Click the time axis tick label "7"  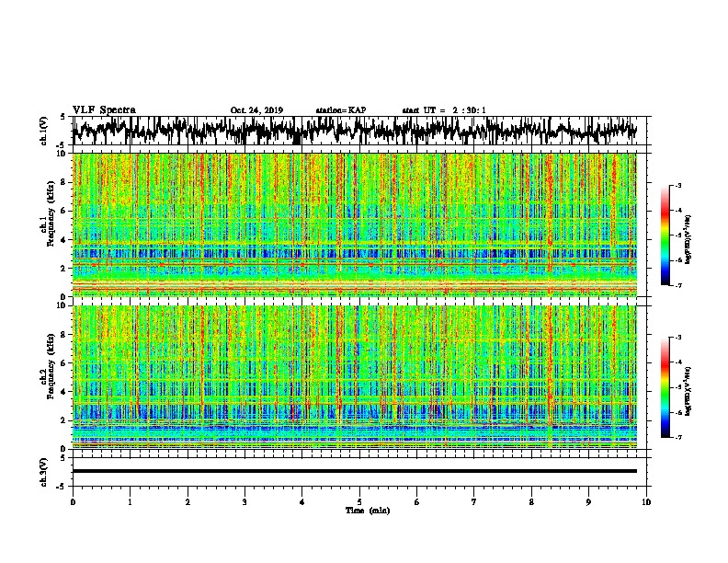pos(474,502)
